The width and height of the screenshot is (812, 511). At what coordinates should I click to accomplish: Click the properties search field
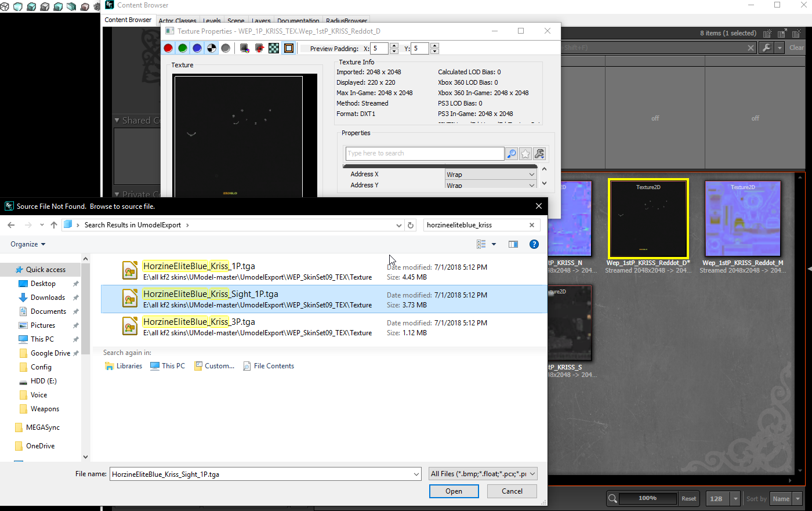[425, 153]
